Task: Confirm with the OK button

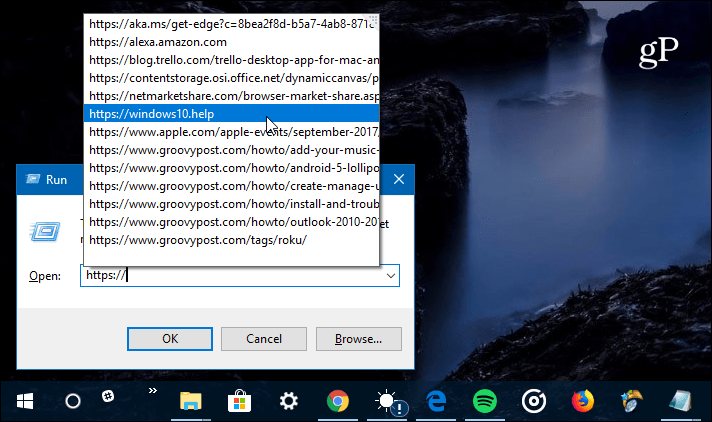Action: click(x=170, y=339)
